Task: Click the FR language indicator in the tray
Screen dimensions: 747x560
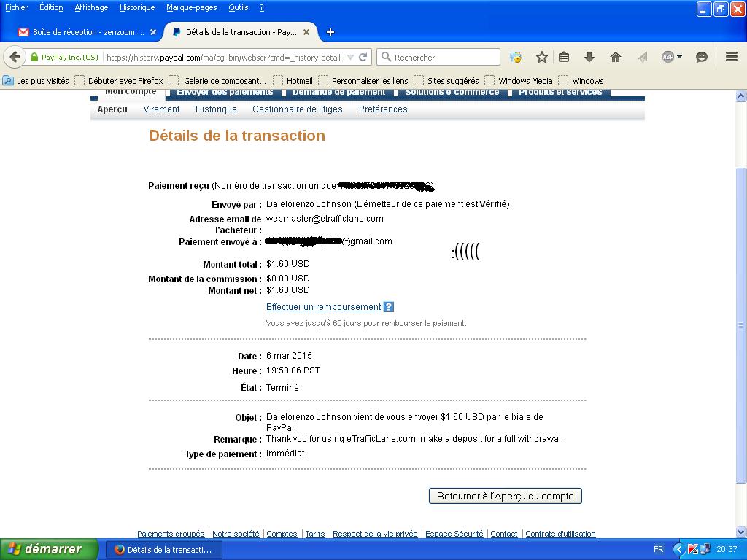Action: tap(659, 550)
